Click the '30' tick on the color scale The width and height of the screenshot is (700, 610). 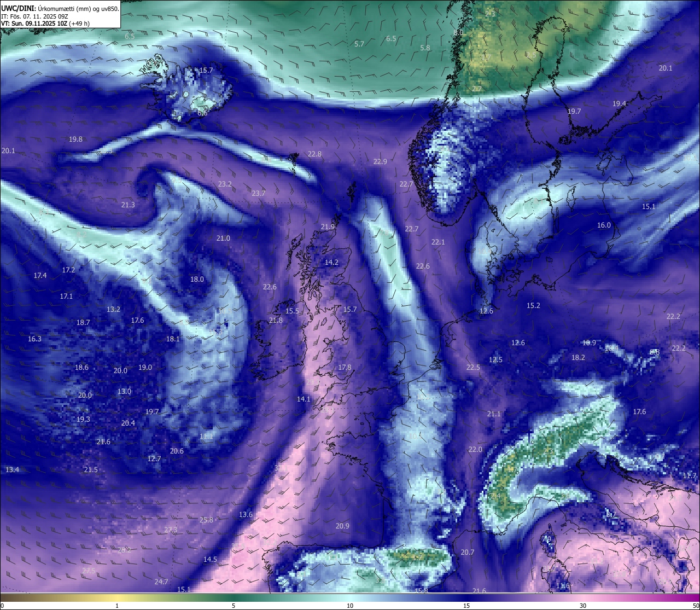[583, 606]
